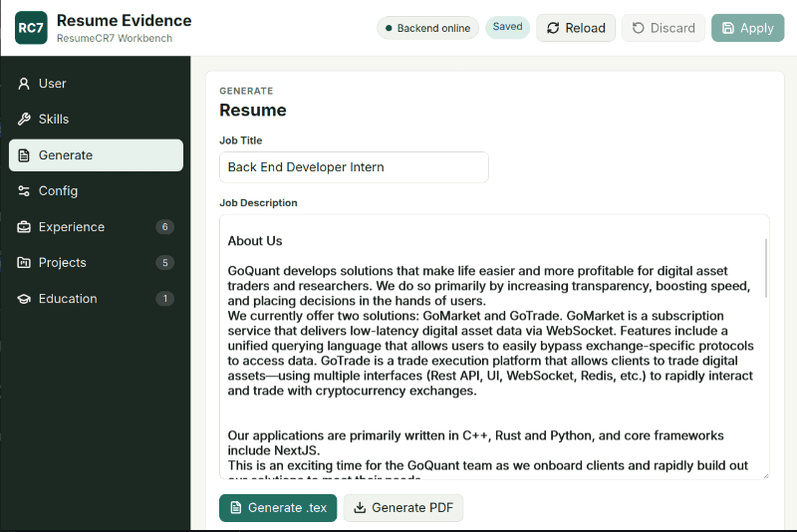Click the Resume Evidence title
The width and height of the screenshot is (797, 532).
124,20
